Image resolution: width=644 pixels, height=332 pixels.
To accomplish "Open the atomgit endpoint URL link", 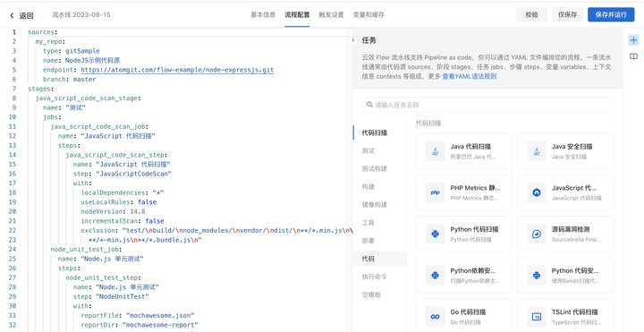I will click(177, 70).
